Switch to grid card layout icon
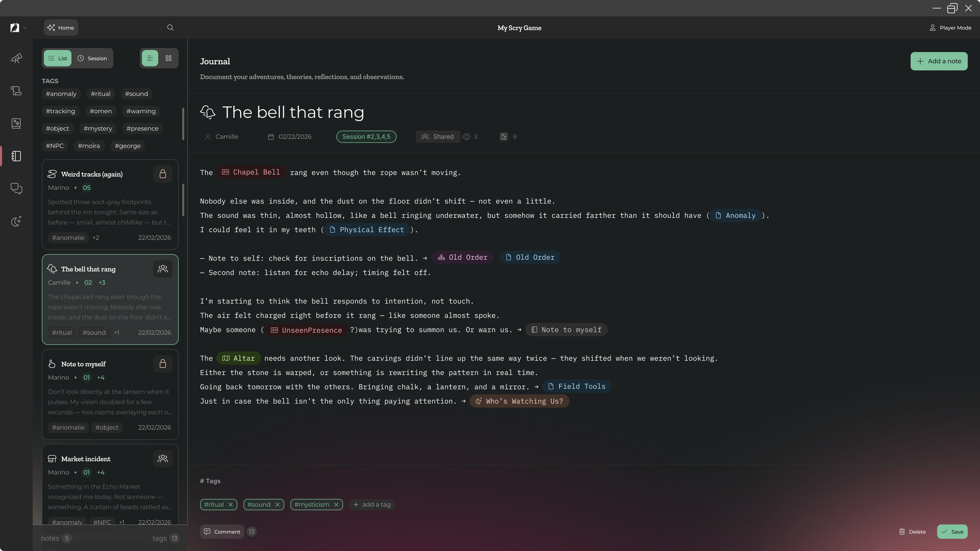Viewport: 980px width, 551px height. 169,58
